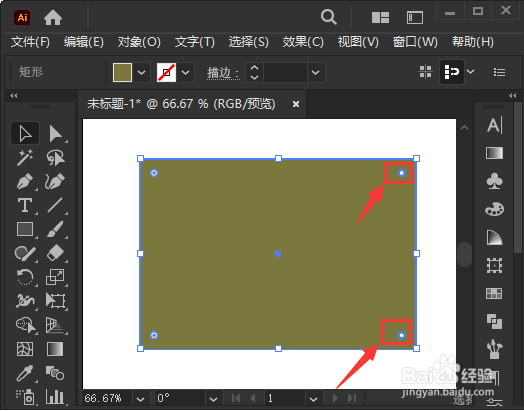524x411 pixels.
Task: Open the 选择(S) menu
Action: coord(249,42)
